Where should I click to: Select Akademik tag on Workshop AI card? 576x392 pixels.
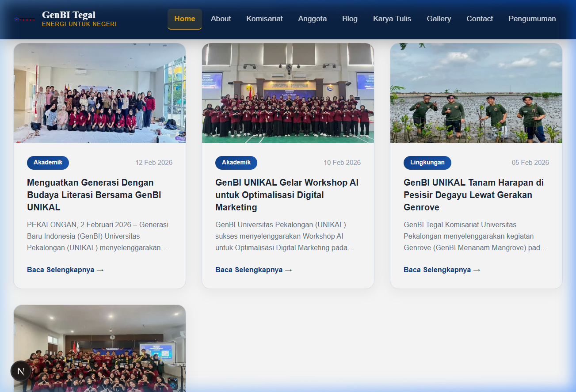[x=236, y=163]
